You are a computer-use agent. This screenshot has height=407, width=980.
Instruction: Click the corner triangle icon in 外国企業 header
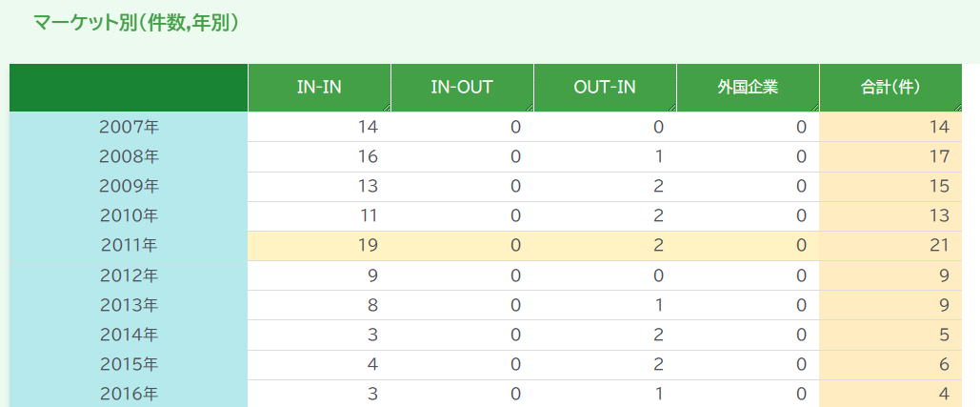(815, 108)
